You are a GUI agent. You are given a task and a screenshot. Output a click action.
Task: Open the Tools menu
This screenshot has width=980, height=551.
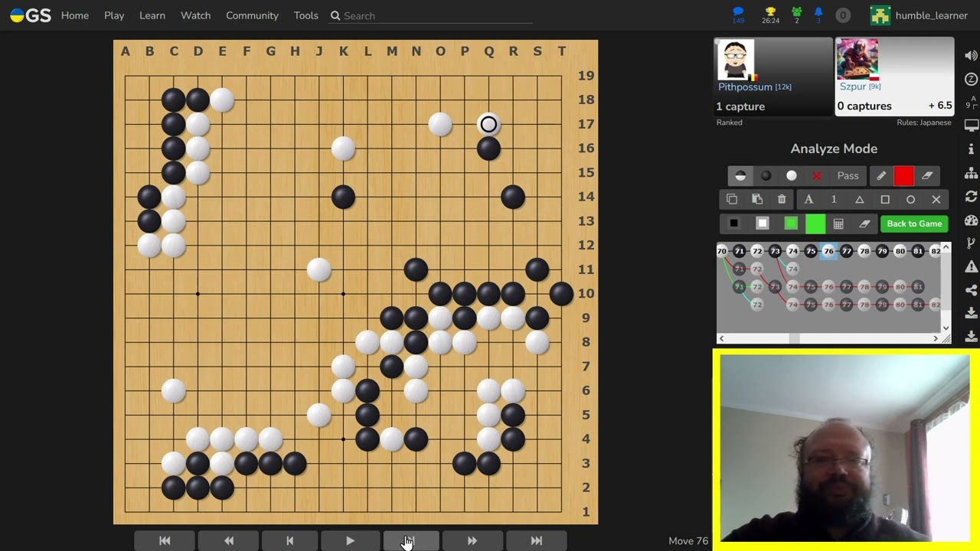click(x=305, y=15)
